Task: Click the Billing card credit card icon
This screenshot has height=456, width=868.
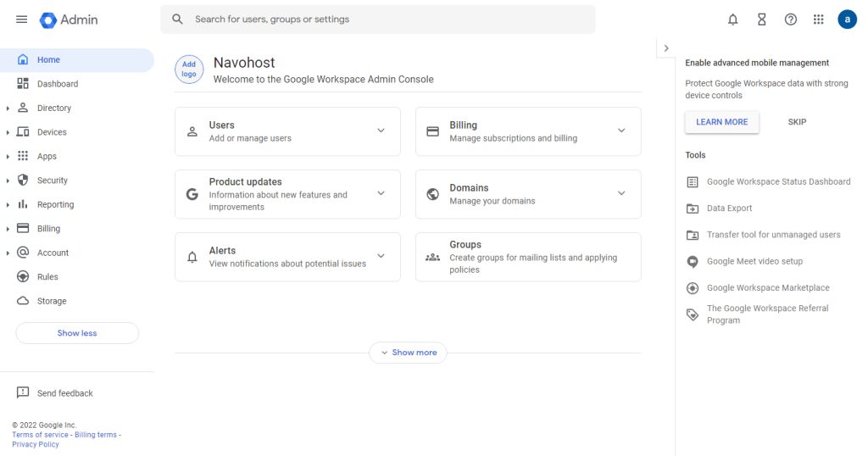Action: click(x=433, y=131)
